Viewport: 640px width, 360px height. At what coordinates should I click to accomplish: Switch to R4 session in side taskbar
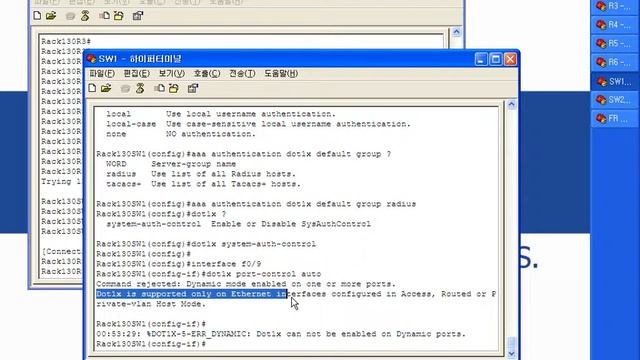(x=615, y=24)
